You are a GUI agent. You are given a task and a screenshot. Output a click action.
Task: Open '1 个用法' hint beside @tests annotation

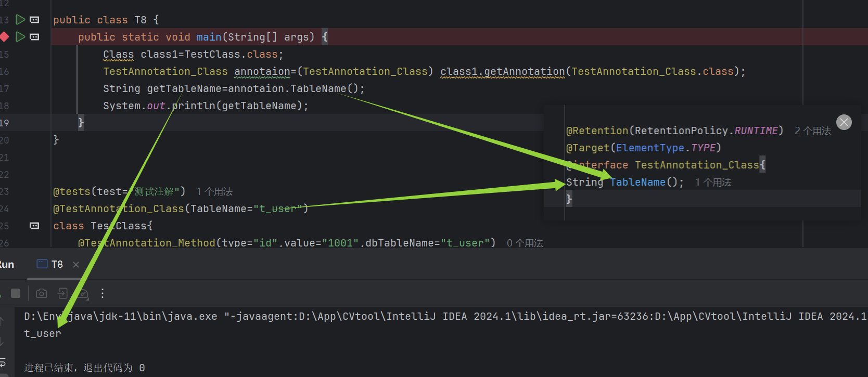[x=214, y=192]
